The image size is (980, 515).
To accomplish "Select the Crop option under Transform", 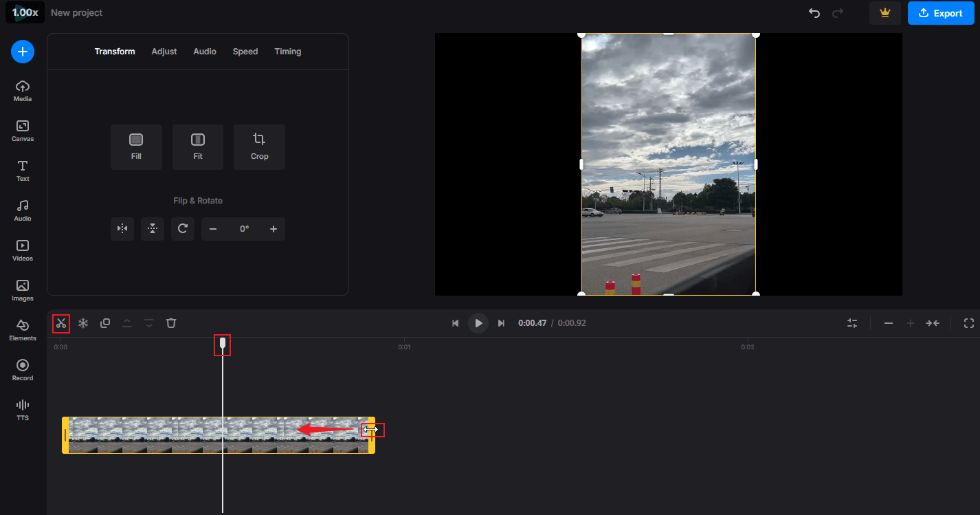I will [259, 146].
